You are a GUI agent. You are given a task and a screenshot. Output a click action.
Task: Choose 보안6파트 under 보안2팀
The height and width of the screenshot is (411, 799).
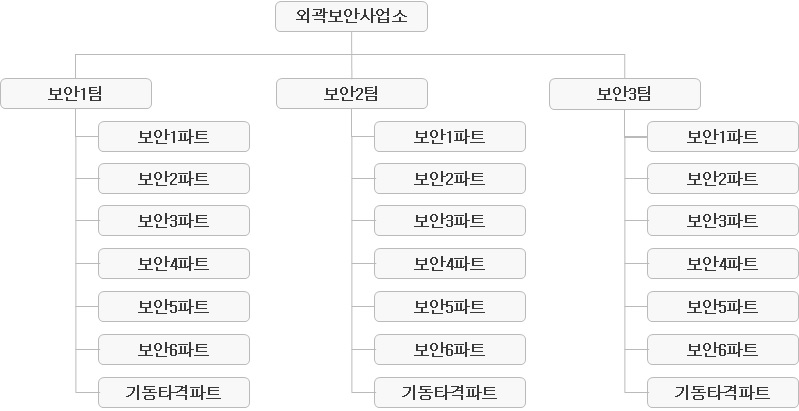coord(450,349)
